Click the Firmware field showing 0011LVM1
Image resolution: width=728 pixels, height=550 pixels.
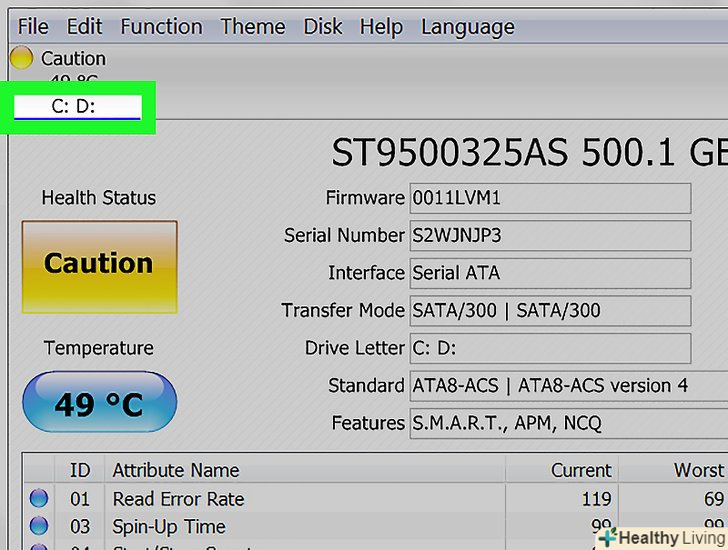pyautogui.click(x=550, y=198)
